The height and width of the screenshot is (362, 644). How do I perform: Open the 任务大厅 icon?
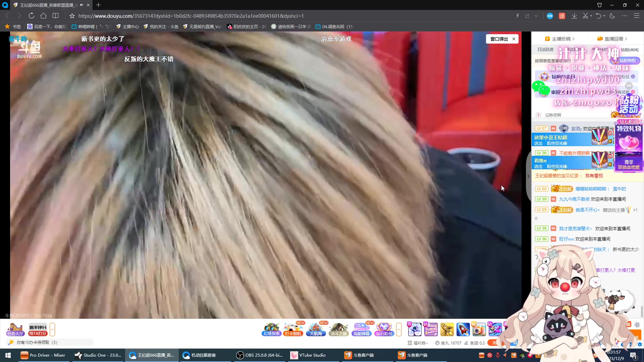tap(15, 329)
